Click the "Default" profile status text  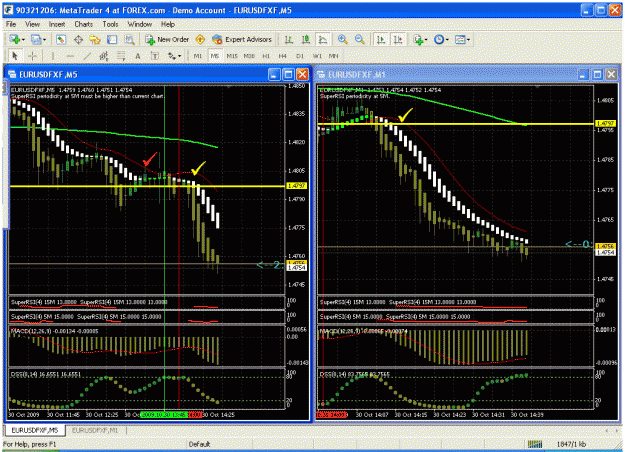tap(199, 444)
